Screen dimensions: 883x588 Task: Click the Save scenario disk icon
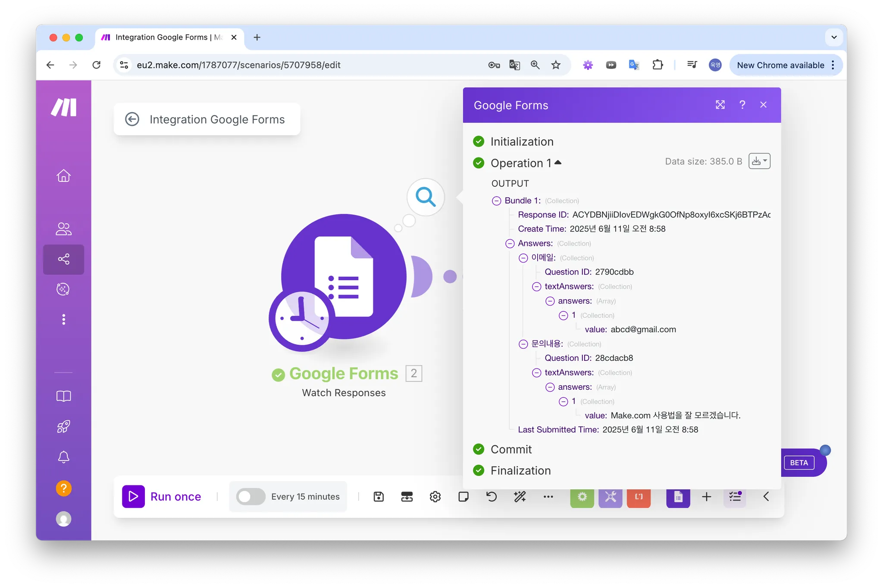379,497
